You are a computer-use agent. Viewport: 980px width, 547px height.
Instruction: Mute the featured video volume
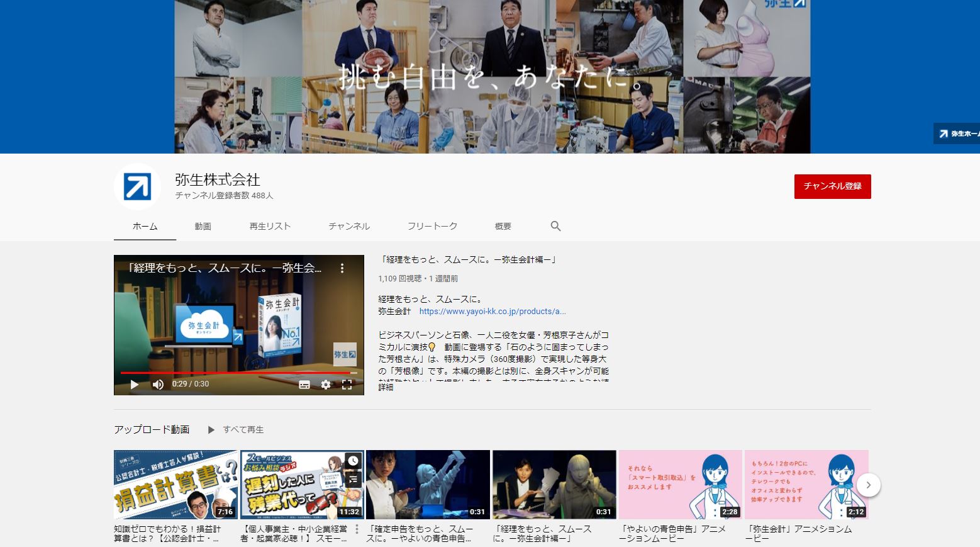158,384
